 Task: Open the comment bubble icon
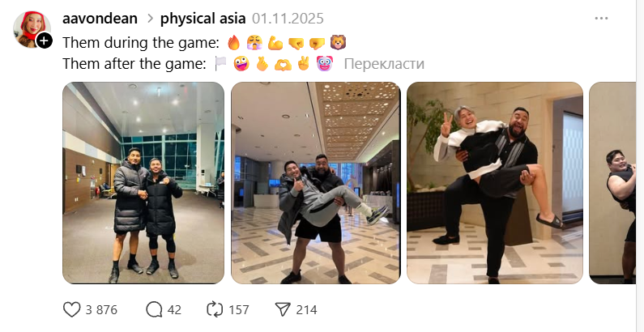[x=154, y=309]
